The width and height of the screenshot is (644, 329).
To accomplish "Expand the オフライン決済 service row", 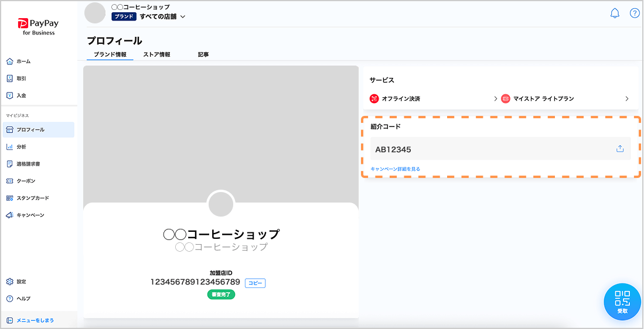I will [x=434, y=99].
